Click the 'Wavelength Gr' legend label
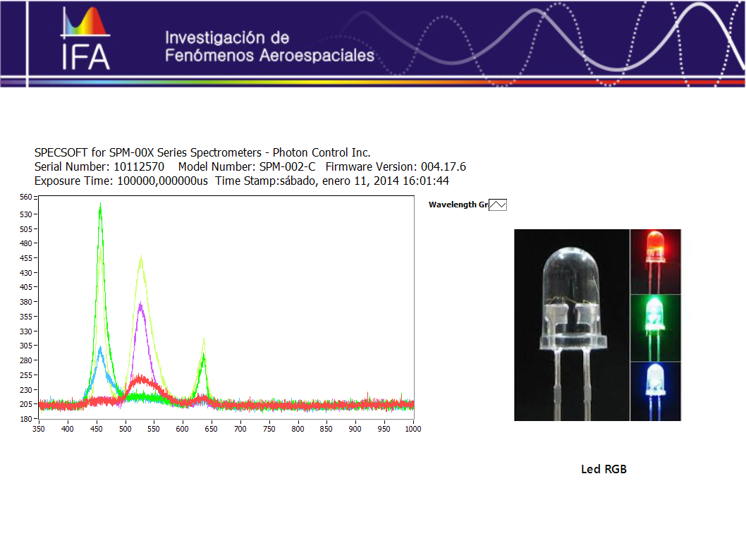 coord(458,205)
